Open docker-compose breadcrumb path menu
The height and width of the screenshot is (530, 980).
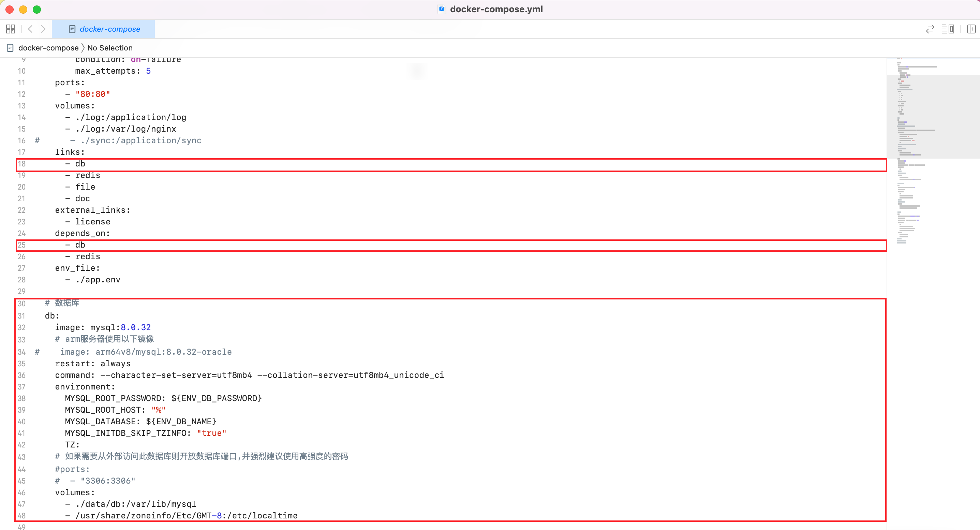(x=48, y=48)
